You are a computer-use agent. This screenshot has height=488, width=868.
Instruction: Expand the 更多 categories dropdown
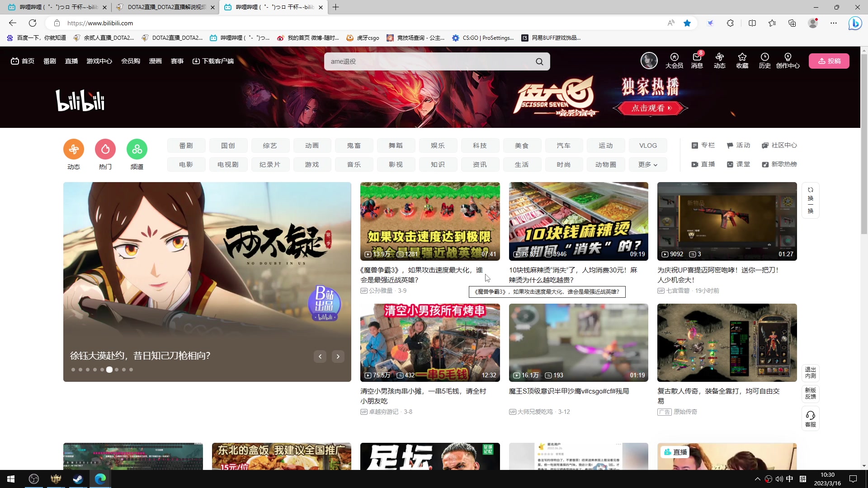647,164
